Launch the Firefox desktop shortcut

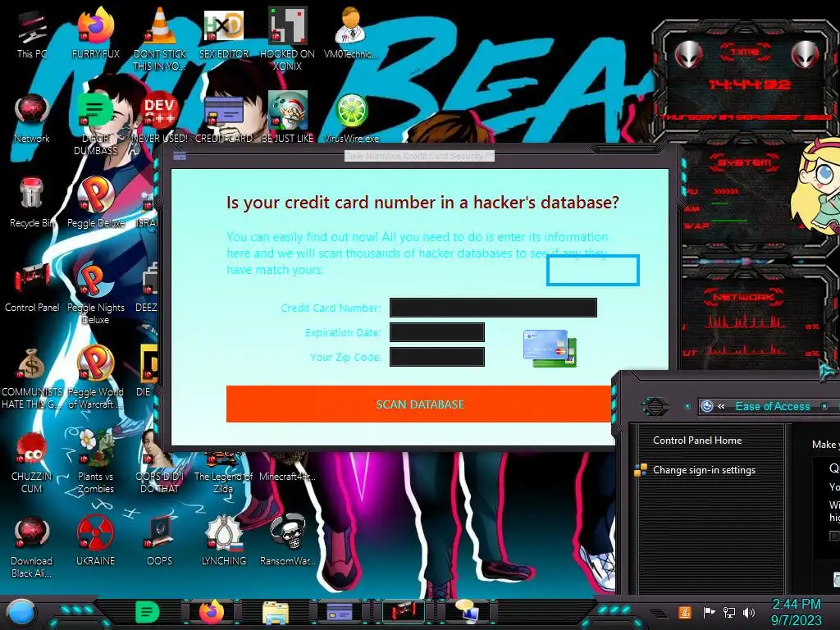[95, 33]
